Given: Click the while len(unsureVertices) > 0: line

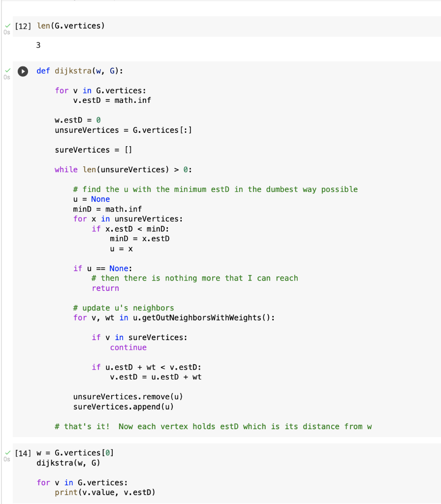Looking at the screenshot, I should coord(123,169).
